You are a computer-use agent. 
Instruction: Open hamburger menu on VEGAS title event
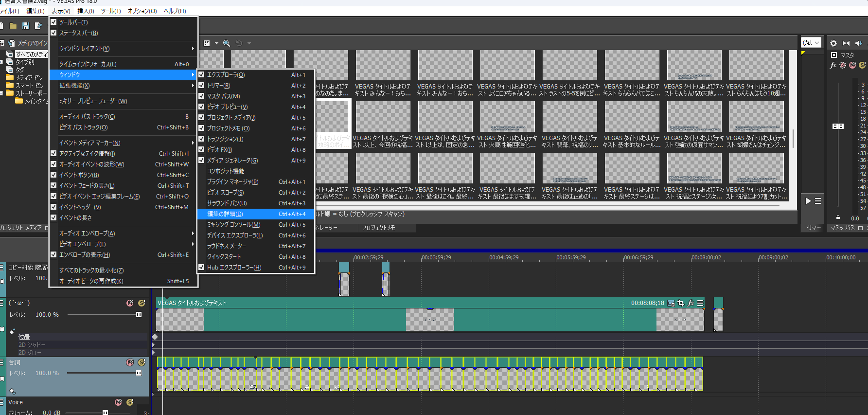click(x=700, y=303)
